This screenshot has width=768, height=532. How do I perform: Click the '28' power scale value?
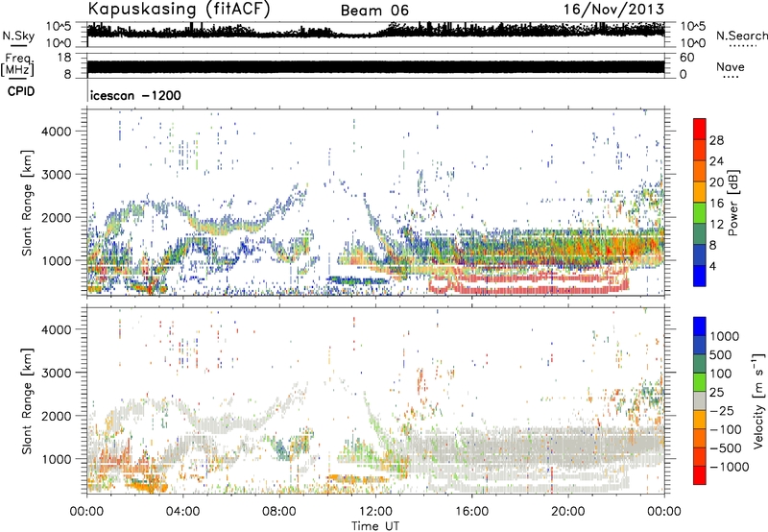point(716,140)
